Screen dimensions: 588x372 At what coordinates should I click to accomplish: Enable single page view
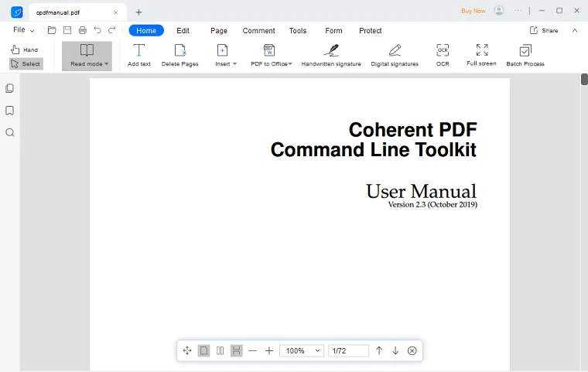203,350
